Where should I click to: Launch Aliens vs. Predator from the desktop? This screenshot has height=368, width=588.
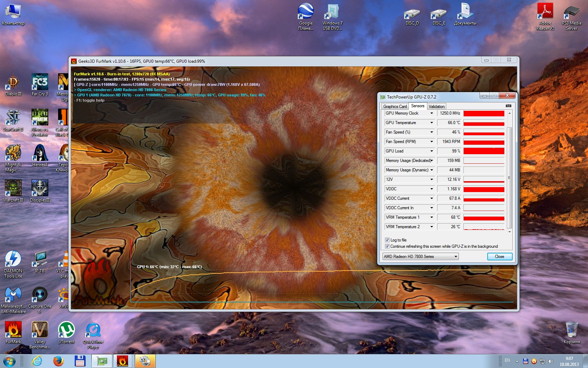40,122
